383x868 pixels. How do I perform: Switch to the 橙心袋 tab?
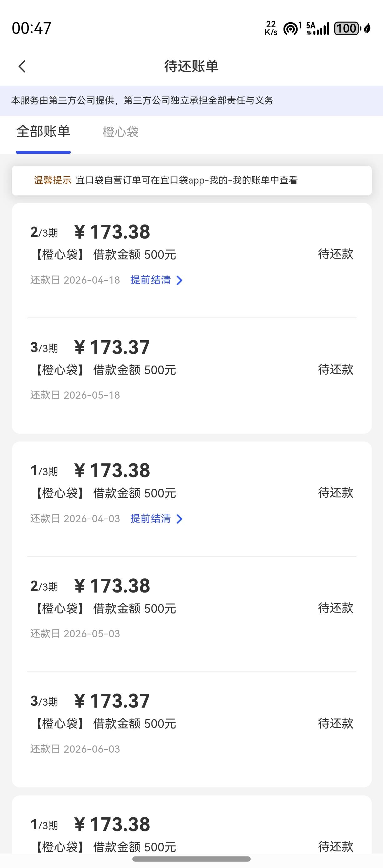click(x=120, y=132)
